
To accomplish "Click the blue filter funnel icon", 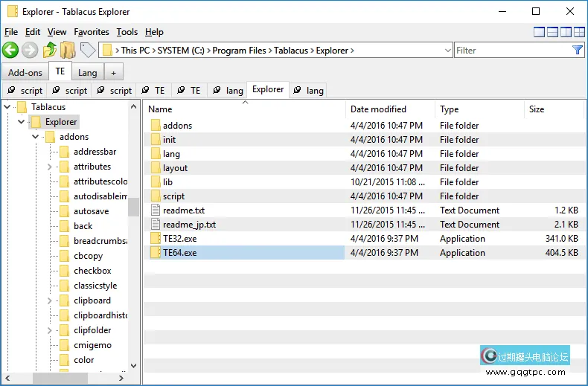I will [x=578, y=50].
